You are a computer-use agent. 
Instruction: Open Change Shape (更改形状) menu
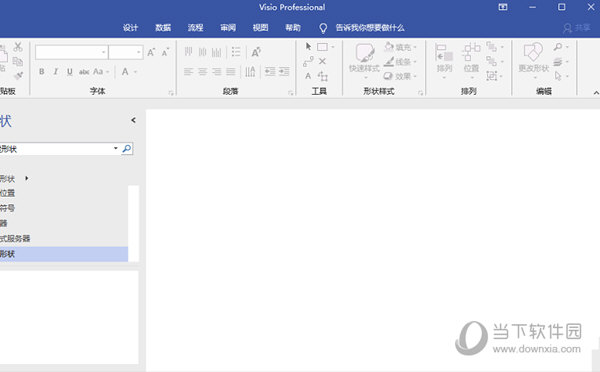pyautogui.click(x=533, y=60)
